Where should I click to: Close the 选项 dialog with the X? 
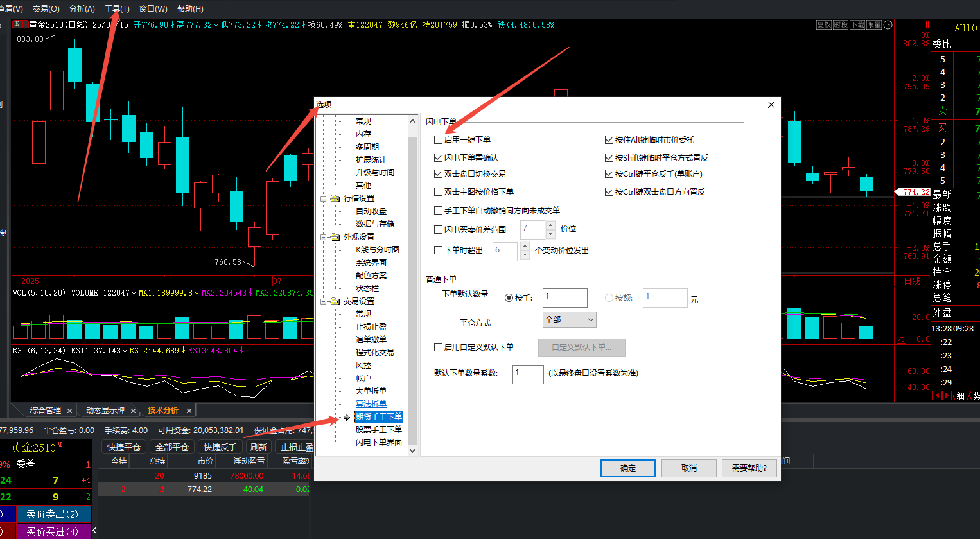click(771, 105)
